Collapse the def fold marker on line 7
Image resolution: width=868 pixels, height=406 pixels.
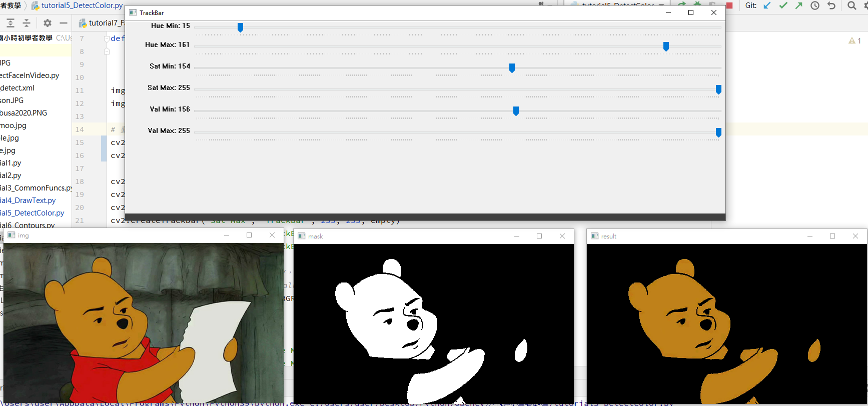pos(107,38)
